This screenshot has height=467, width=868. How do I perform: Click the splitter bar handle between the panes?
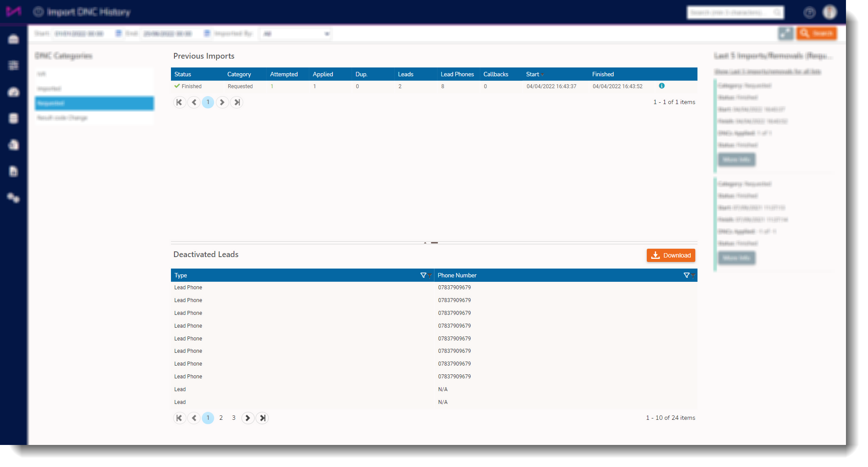tap(434, 243)
